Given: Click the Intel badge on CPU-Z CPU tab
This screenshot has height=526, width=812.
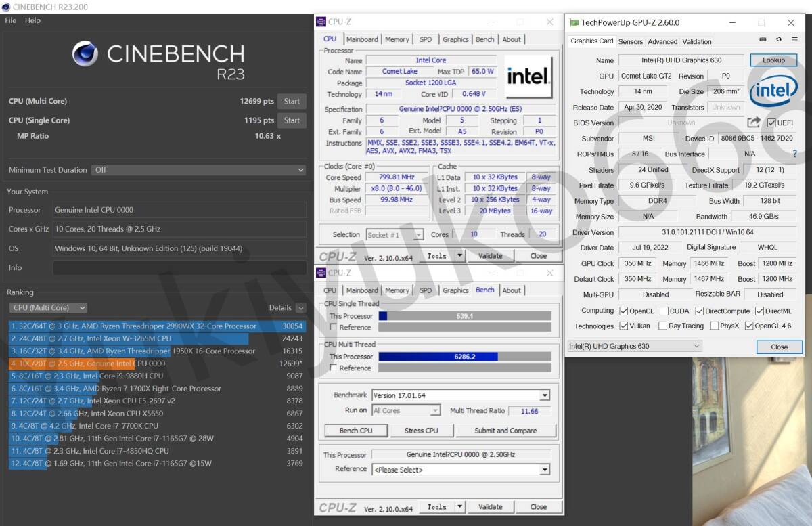Looking at the screenshot, I should 530,76.
